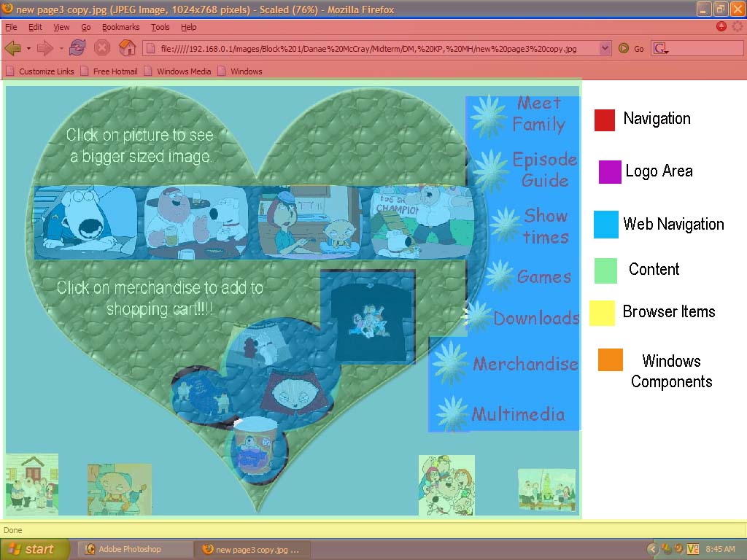
Task: Click the Free Hotmail bookmark link
Action: [112, 71]
